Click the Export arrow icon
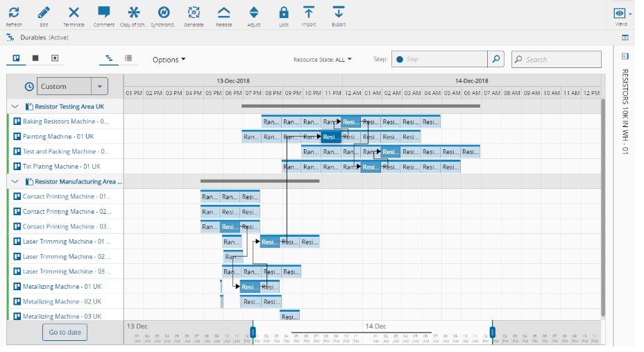Image resolution: width=644 pixels, height=352 pixels. (339, 12)
